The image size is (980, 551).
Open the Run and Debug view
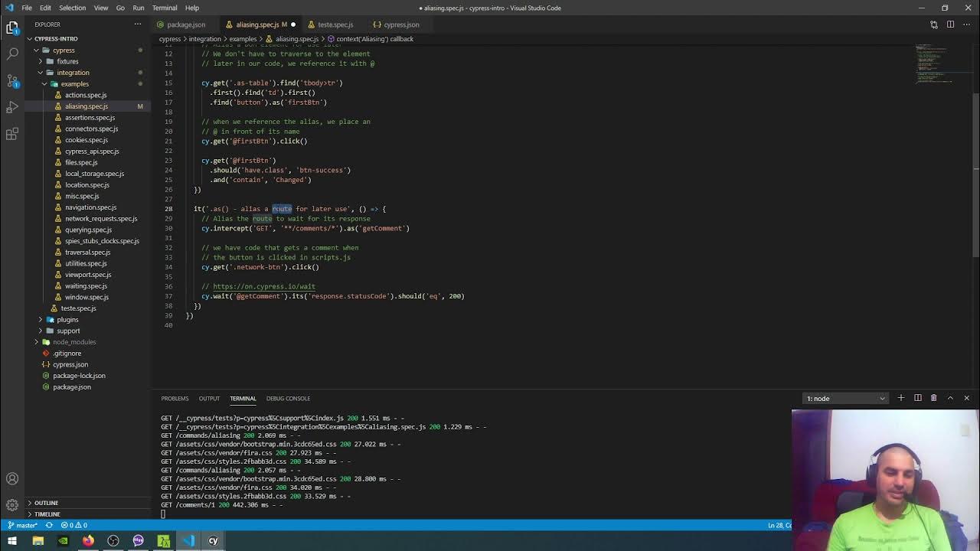[12, 107]
